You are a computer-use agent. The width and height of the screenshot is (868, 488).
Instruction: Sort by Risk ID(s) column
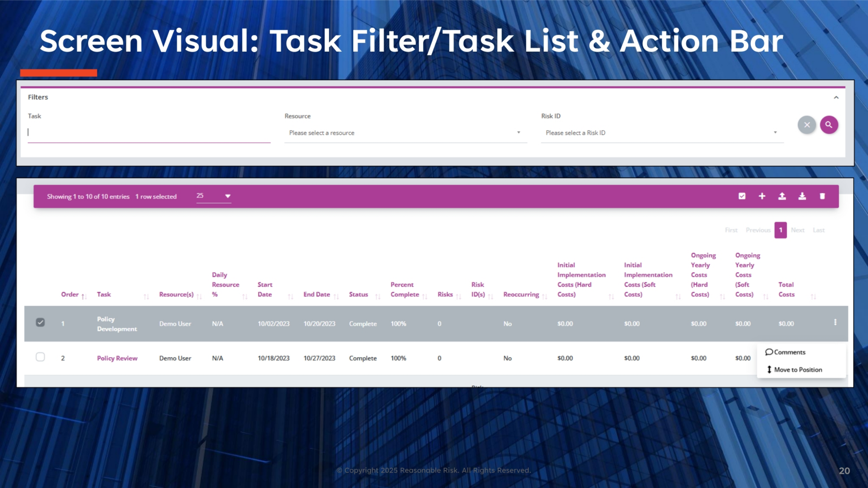(491, 297)
